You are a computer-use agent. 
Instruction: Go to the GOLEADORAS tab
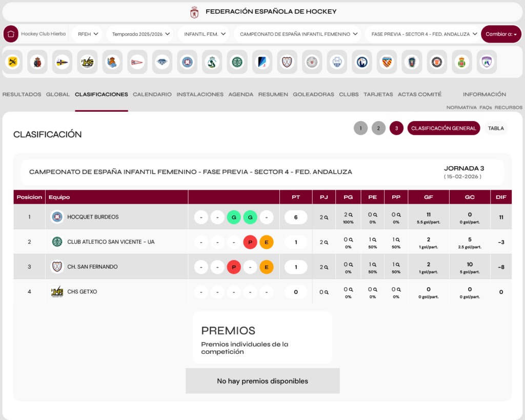click(x=313, y=94)
